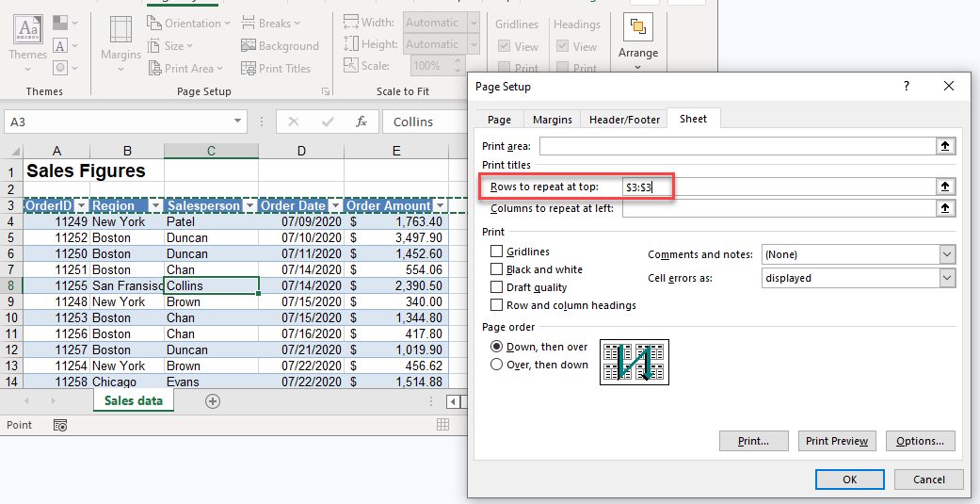Click the Print... button
This screenshot has width=980, height=504.
coord(754,441)
